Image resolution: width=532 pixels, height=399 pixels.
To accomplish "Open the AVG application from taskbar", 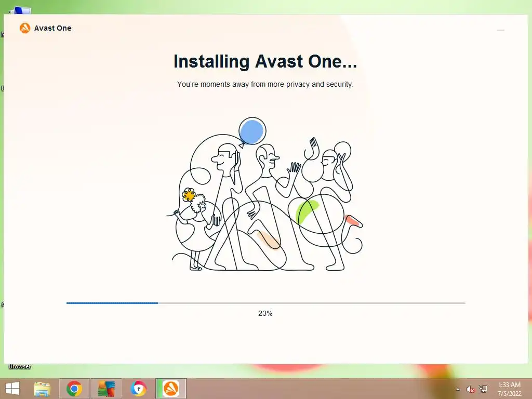I will coord(107,389).
